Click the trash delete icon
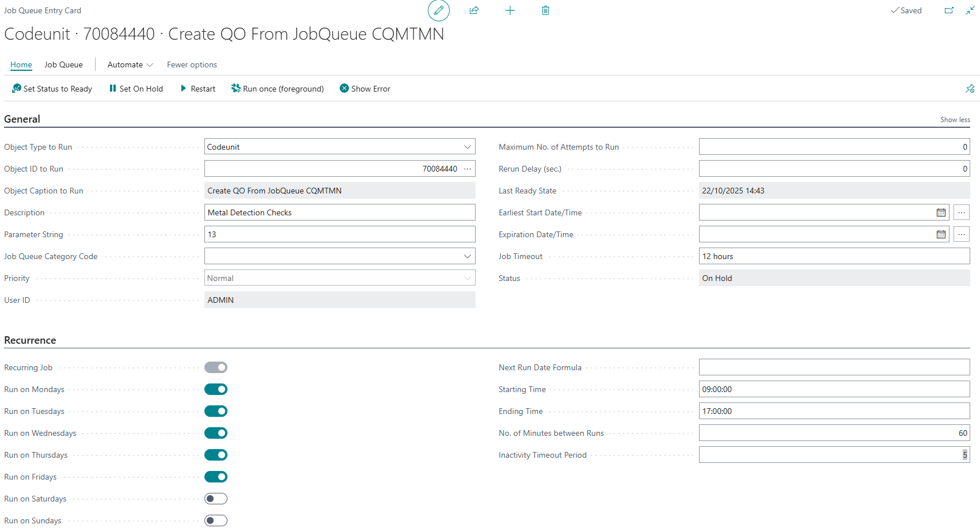Image resolution: width=980 pixels, height=532 pixels. [545, 10]
